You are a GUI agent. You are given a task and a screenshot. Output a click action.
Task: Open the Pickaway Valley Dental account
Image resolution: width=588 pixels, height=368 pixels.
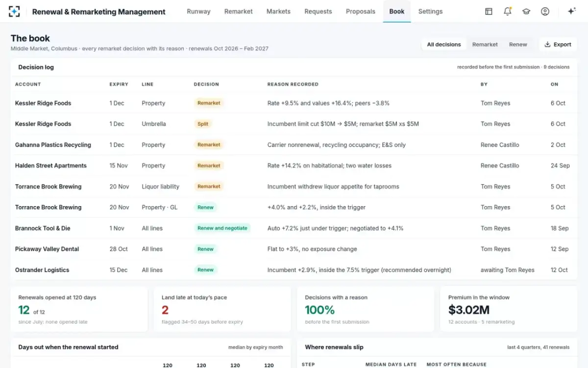click(47, 249)
